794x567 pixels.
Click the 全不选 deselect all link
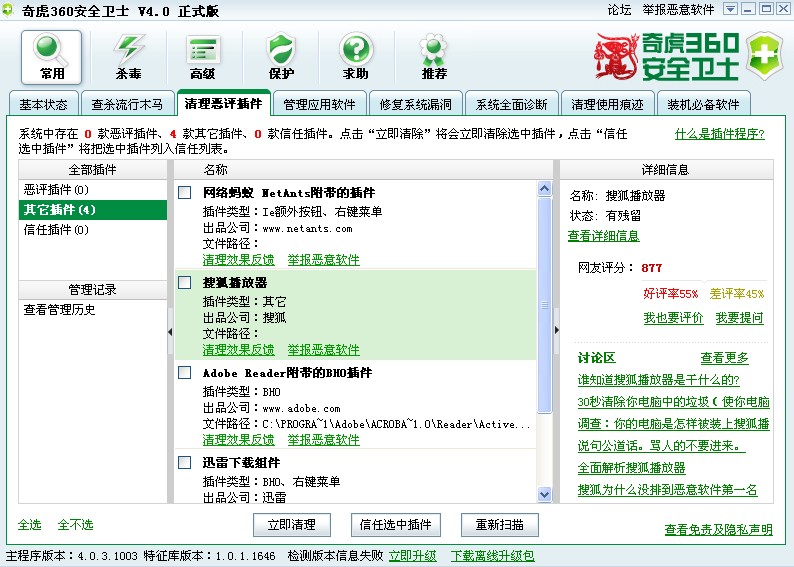tap(75, 524)
